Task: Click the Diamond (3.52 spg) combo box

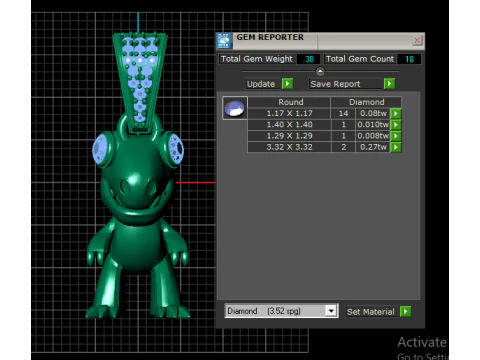Action: 281,311
